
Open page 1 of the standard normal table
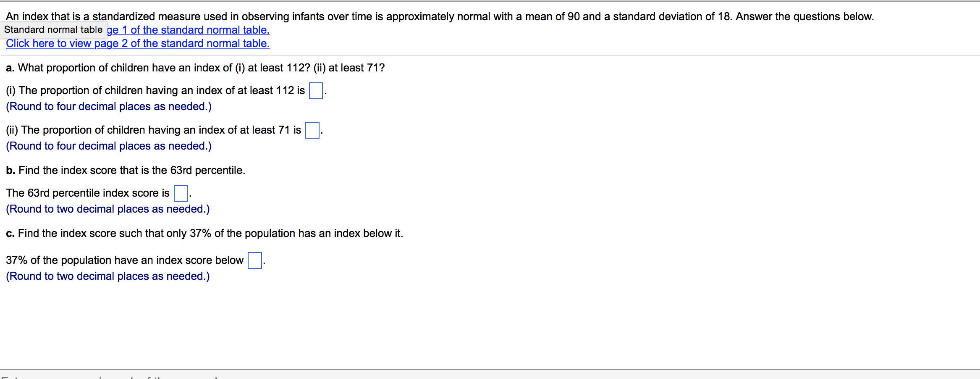188,30
